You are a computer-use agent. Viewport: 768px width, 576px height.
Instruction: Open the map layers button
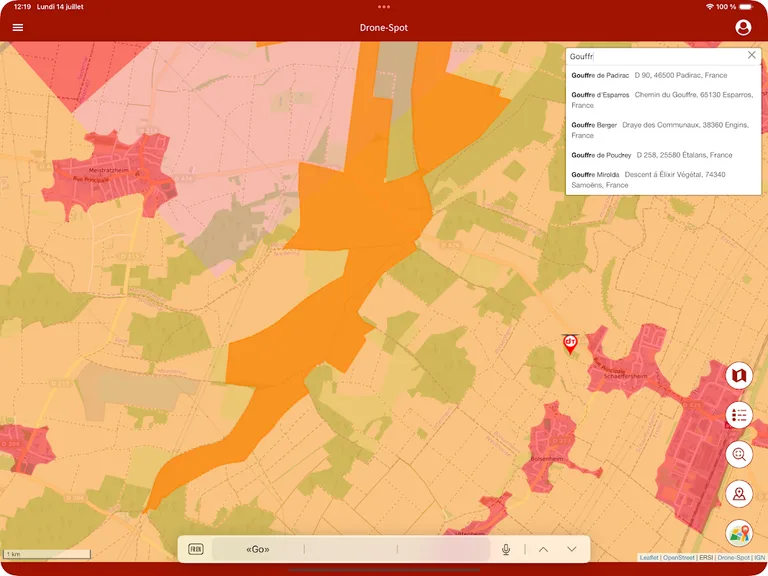[739, 376]
